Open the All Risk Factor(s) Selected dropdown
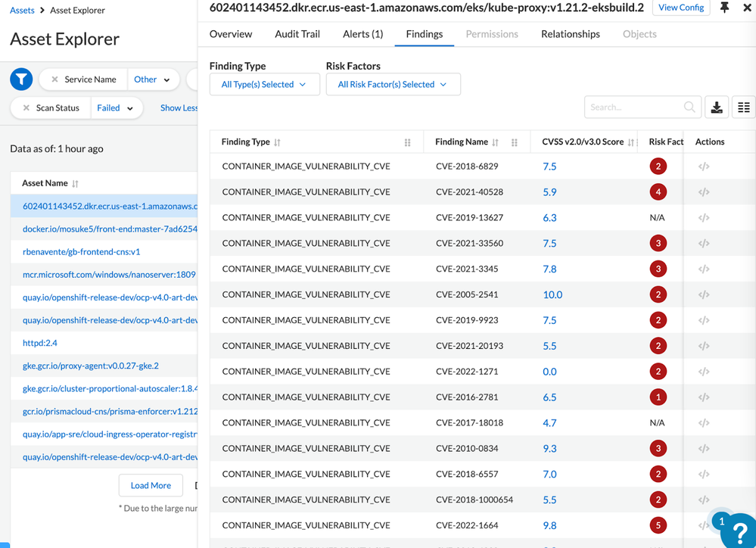Viewport: 756px width, 548px height. (392, 85)
